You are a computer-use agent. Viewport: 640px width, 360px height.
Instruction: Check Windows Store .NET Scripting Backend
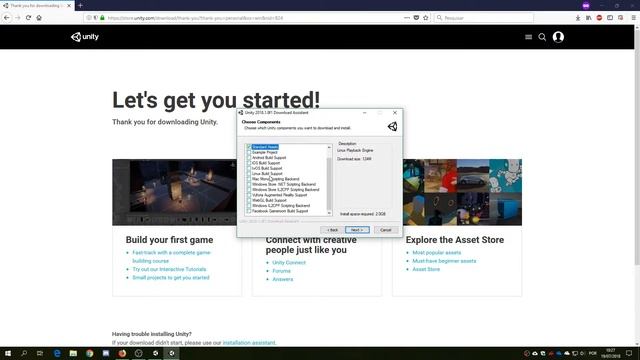[249, 184]
